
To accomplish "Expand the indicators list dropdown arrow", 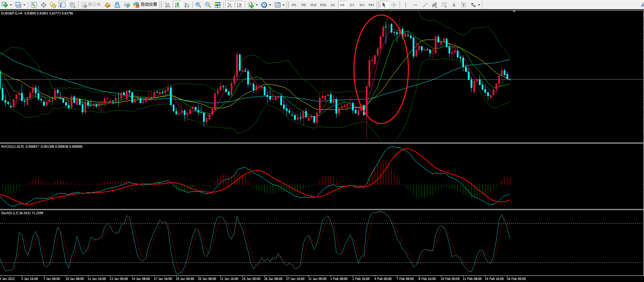I will [x=256, y=5].
